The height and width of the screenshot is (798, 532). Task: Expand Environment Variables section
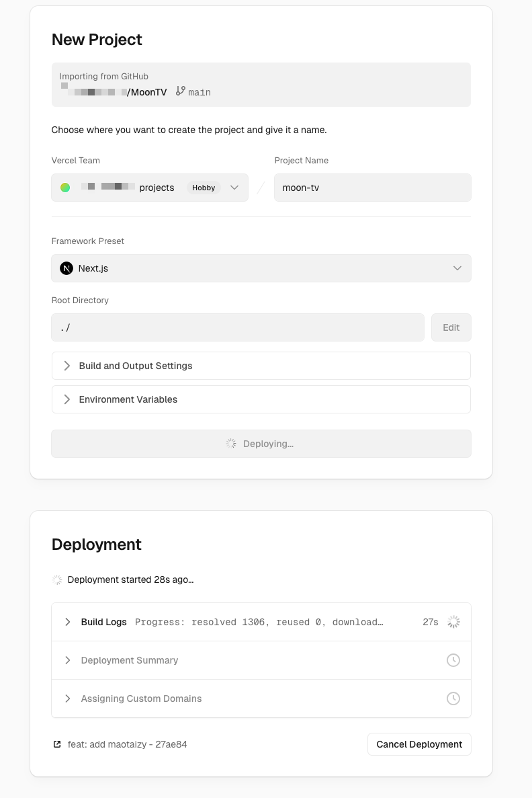pyautogui.click(x=261, y=399)
